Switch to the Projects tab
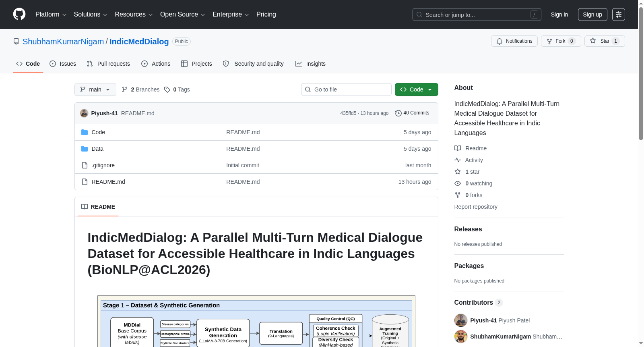This screenshot has width=644, height=347. pos(196,64)
